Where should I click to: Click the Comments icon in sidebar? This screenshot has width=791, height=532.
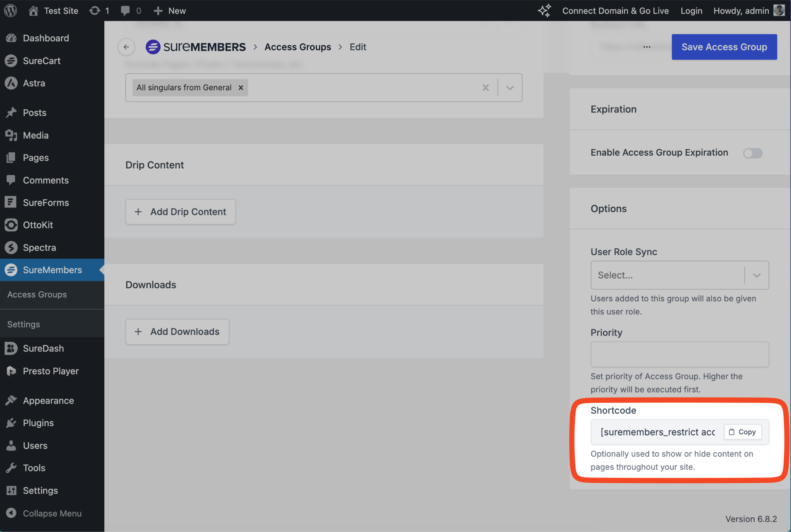11,180
